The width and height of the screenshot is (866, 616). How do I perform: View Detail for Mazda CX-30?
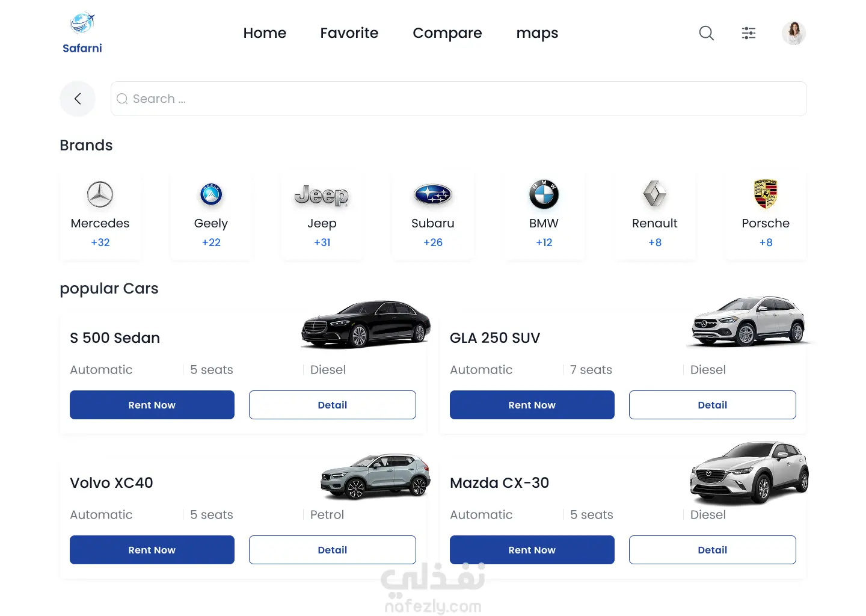713,550
